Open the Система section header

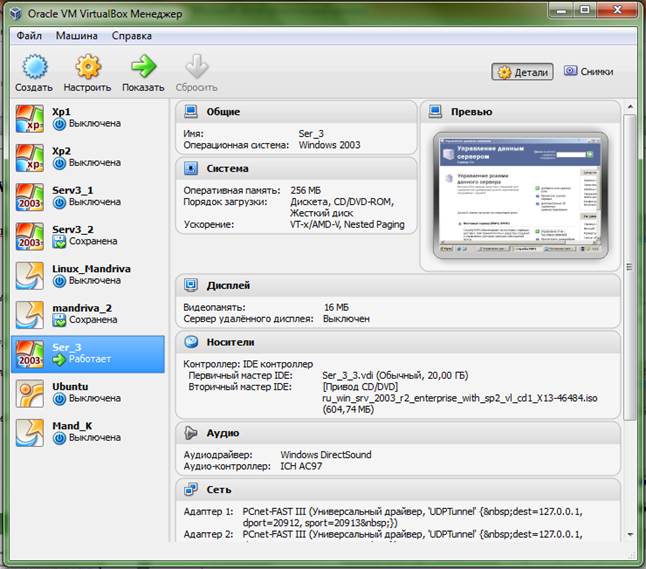[x=296, y=169]
